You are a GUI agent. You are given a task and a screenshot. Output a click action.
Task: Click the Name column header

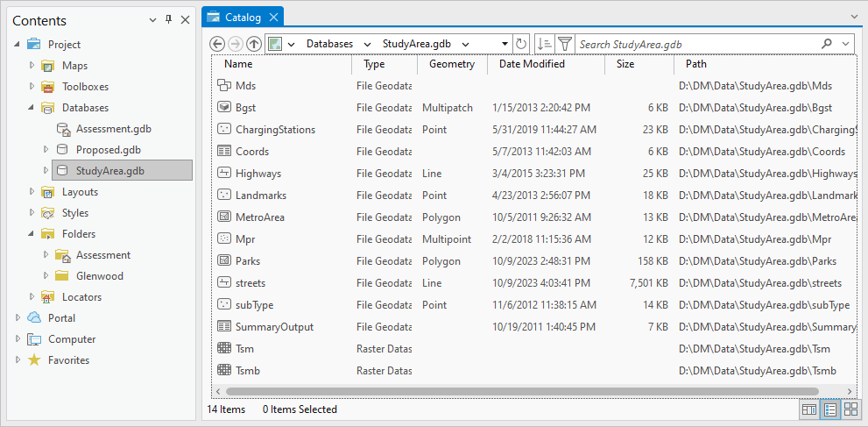pos(238,64)
